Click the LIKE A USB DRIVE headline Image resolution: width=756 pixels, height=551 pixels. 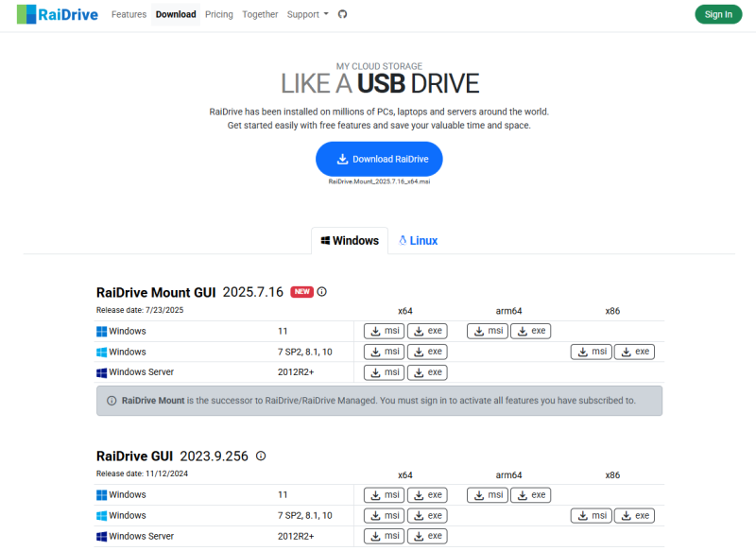(380, 83)
